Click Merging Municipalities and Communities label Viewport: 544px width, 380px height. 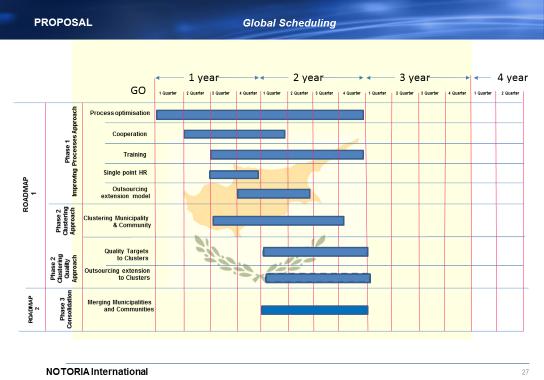[120, 306]
